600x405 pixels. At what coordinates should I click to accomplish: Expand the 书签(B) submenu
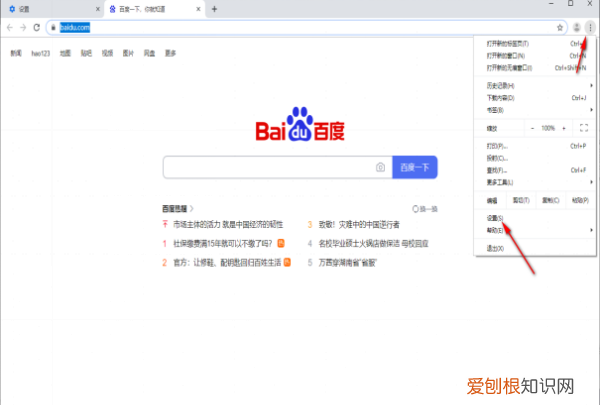pos(535,110)
